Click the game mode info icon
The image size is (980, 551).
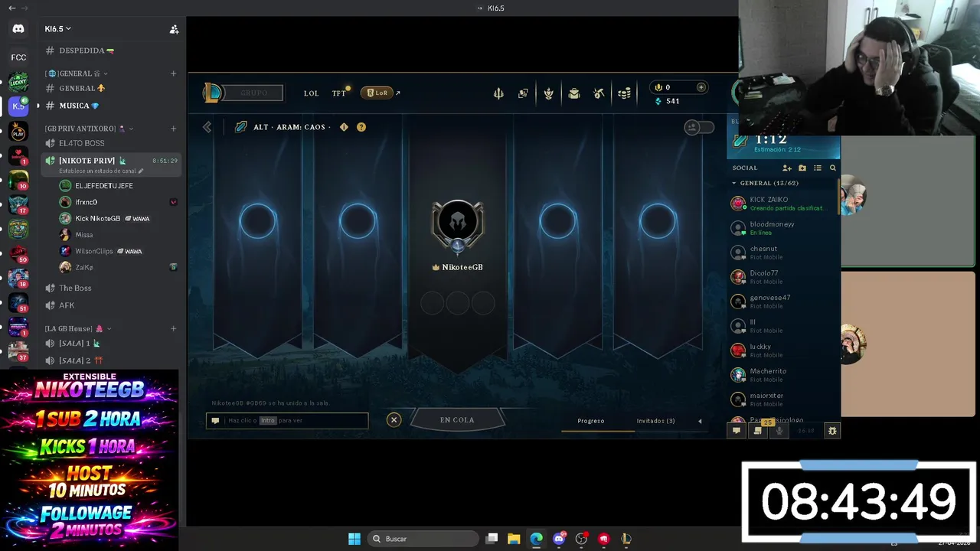(x=344, y=127)
